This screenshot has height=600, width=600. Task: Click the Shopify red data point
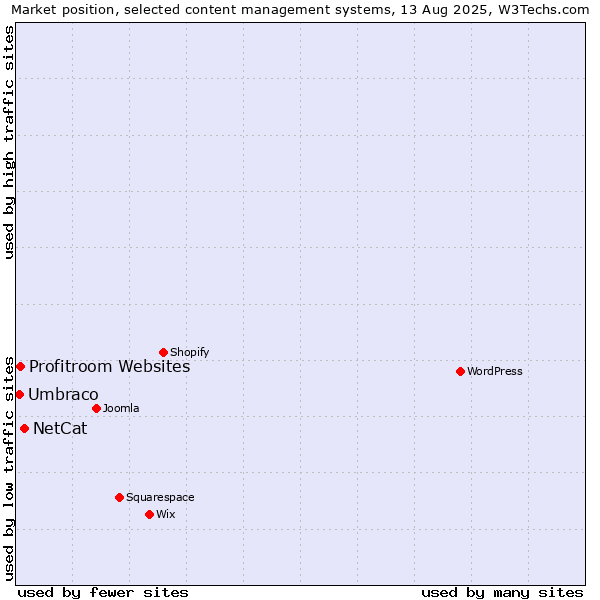click(163, 352)
